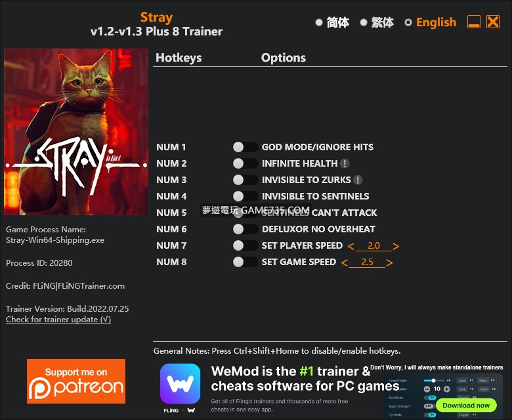Enable Invisible to Sentinels toggle

pos(245,196)
